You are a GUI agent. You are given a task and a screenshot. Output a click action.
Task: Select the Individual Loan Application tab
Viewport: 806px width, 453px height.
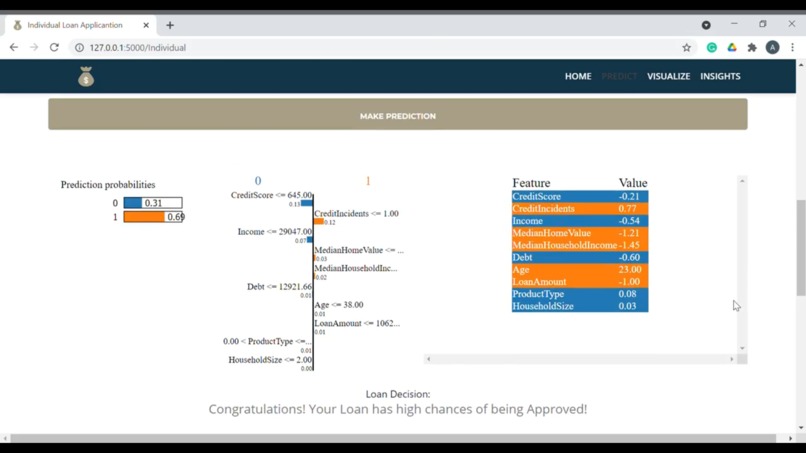(x=80, y=25)
